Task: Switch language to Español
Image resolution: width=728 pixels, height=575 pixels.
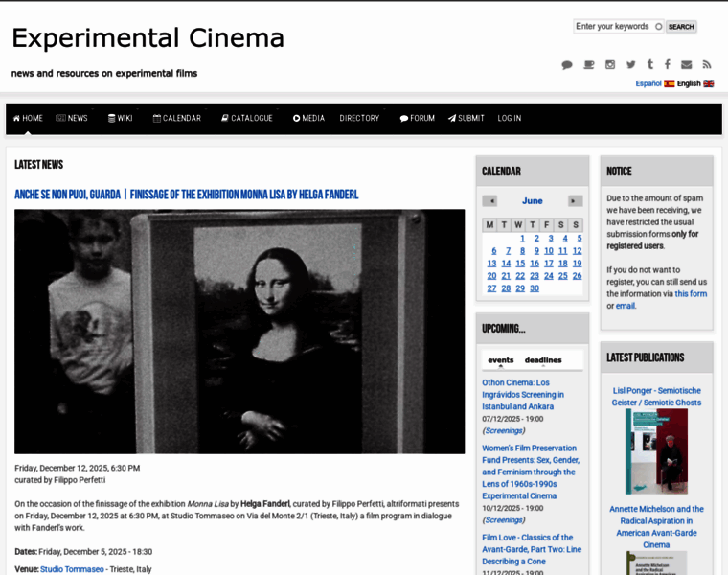Action: tap(648, 83)
